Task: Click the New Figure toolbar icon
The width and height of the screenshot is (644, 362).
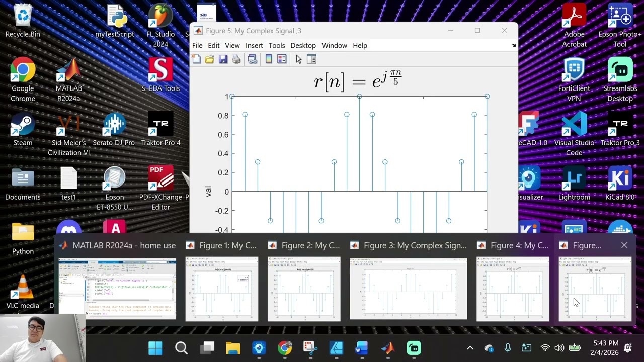Action: point(196,59)
